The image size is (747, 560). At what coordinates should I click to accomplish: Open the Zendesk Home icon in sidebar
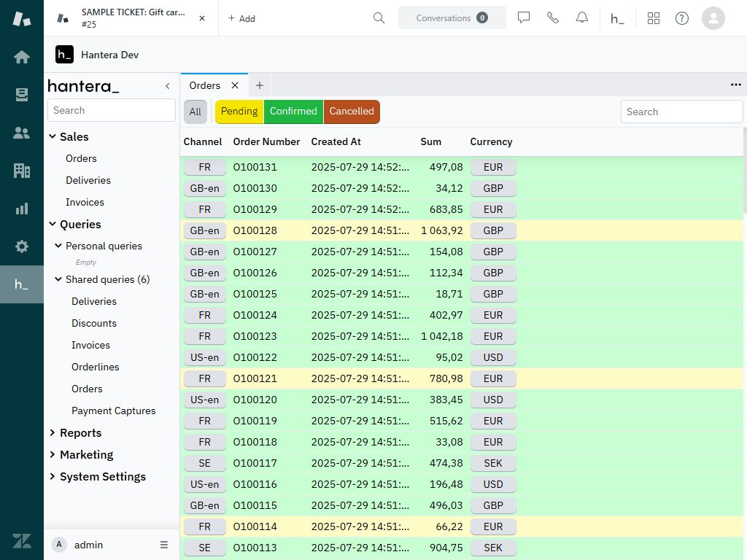point(22,57)
